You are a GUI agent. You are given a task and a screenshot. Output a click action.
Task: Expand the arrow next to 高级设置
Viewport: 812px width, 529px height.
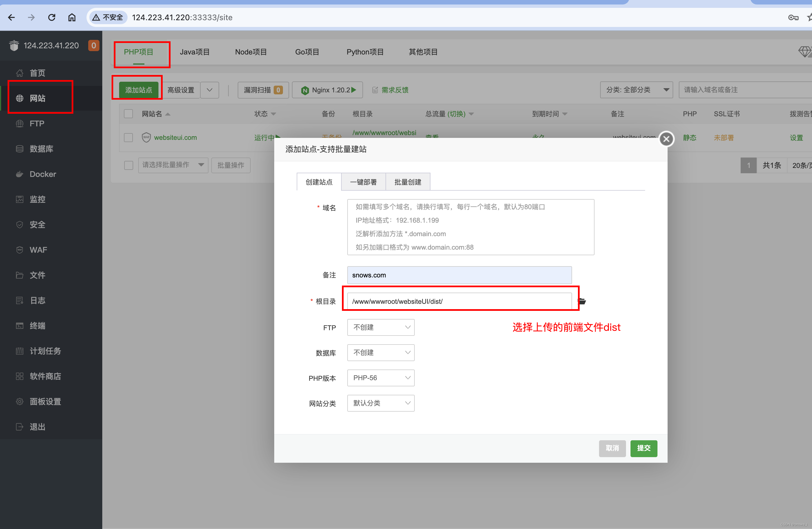coord(210,90)
